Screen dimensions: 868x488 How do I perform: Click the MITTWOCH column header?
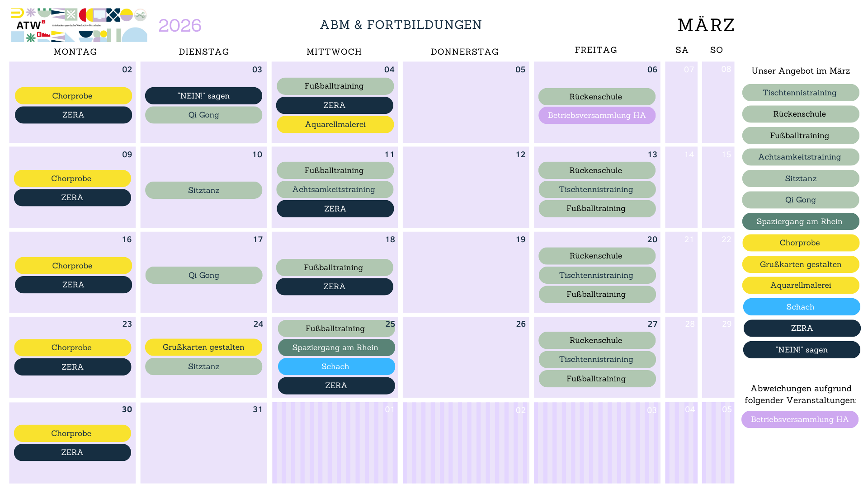[x=334, y=52]
